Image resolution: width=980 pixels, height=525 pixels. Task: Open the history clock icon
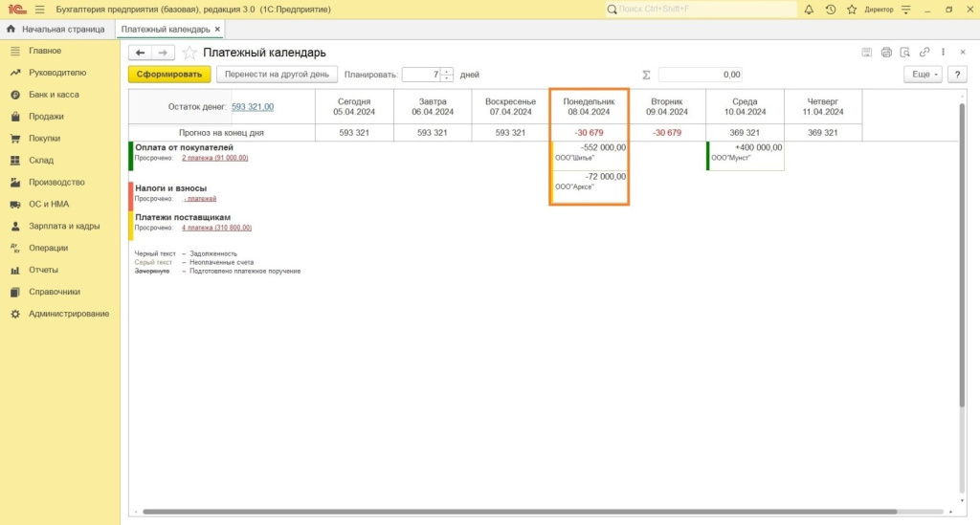[830, 10]
